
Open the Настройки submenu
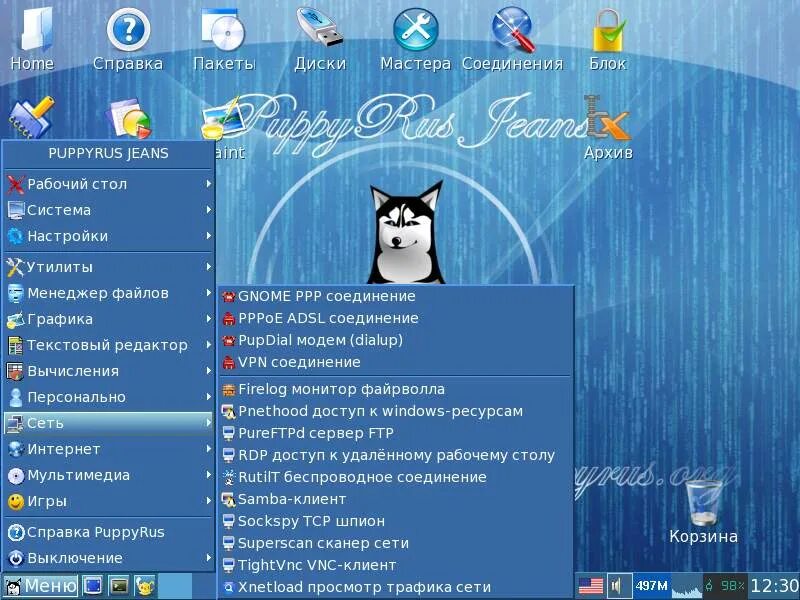click(x=108, y=236)
